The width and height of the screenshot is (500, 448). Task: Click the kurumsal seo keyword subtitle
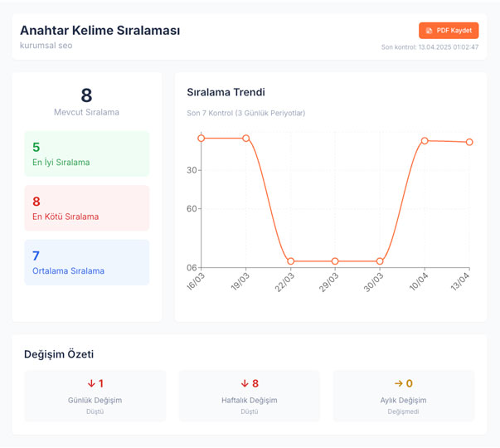tap(46, 46)
